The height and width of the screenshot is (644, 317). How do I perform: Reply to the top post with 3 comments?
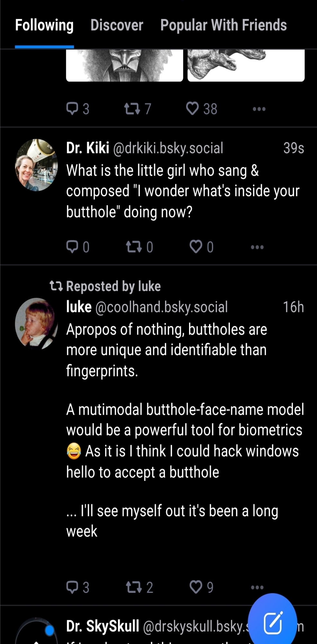(72, 109)
